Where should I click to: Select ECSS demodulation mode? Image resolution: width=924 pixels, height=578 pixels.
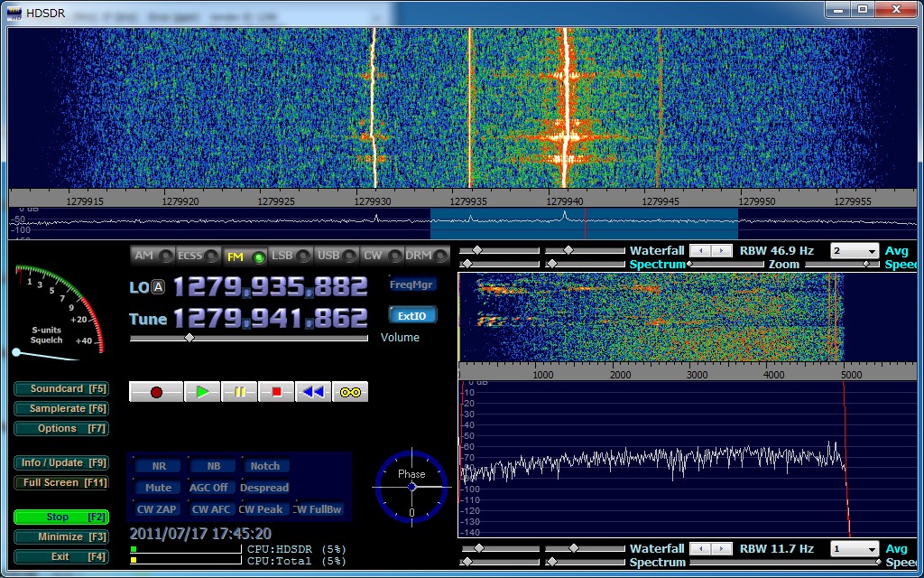point(198,256)
